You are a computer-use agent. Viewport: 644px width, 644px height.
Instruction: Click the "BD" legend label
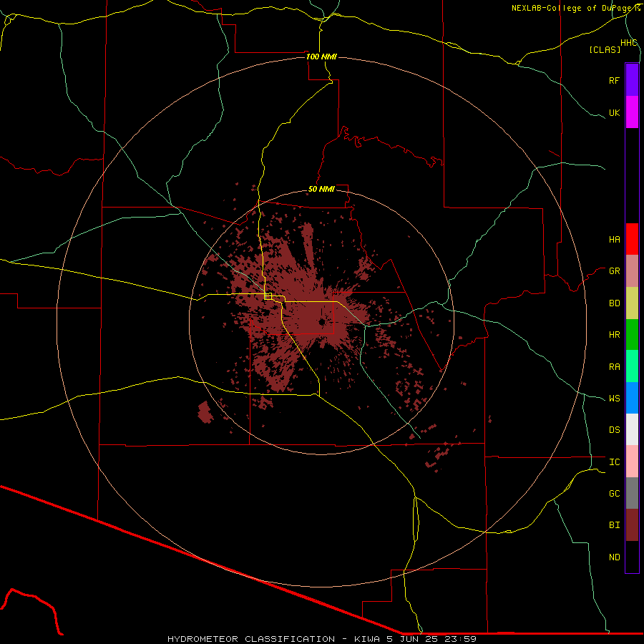tap(614, 303)
